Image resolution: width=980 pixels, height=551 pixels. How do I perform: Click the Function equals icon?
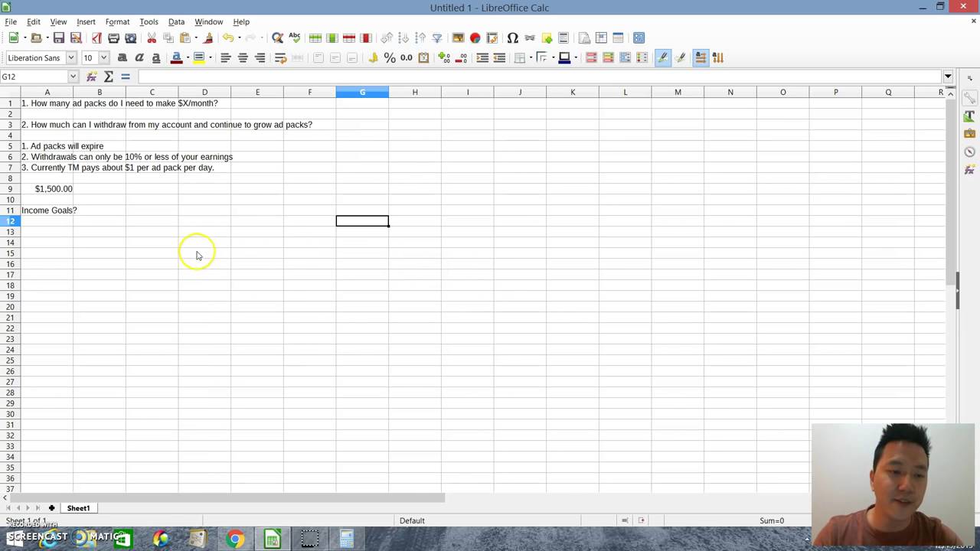point(126,77)
